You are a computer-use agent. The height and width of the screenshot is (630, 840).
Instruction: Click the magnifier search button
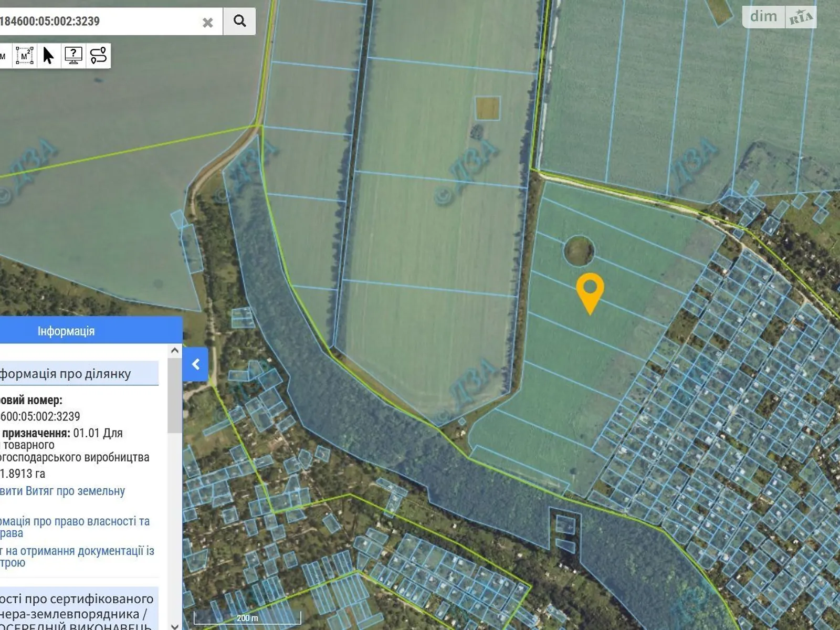239,21
